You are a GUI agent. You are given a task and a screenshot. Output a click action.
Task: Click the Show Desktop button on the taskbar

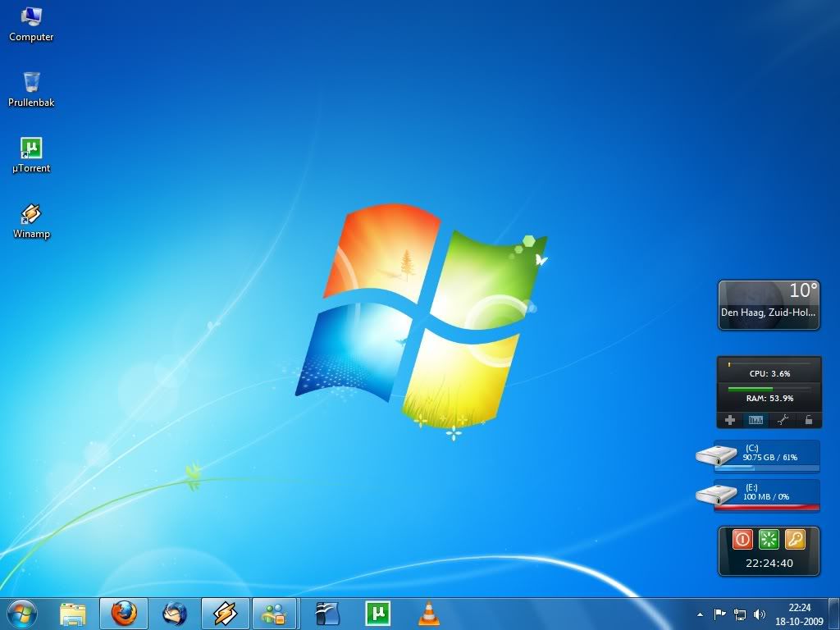(x=834, y=614)
